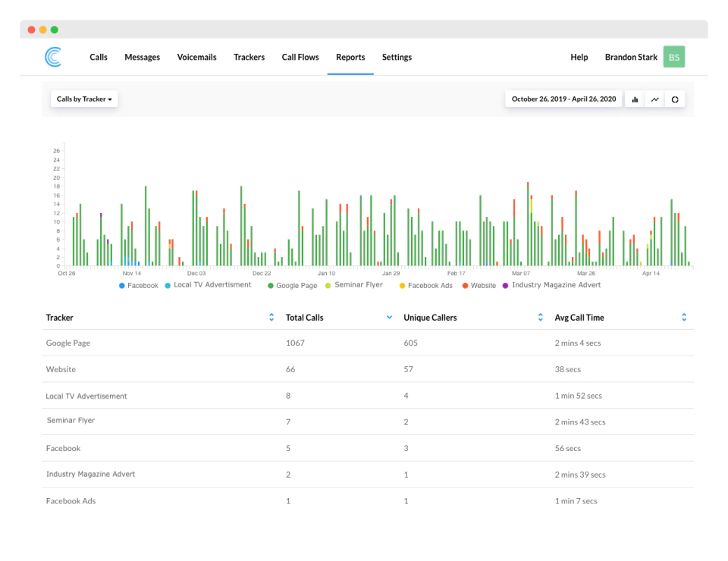Screen dimensions: 728x561
Task: Click the Total Calls sort chevron
Action: coord(389,318)
